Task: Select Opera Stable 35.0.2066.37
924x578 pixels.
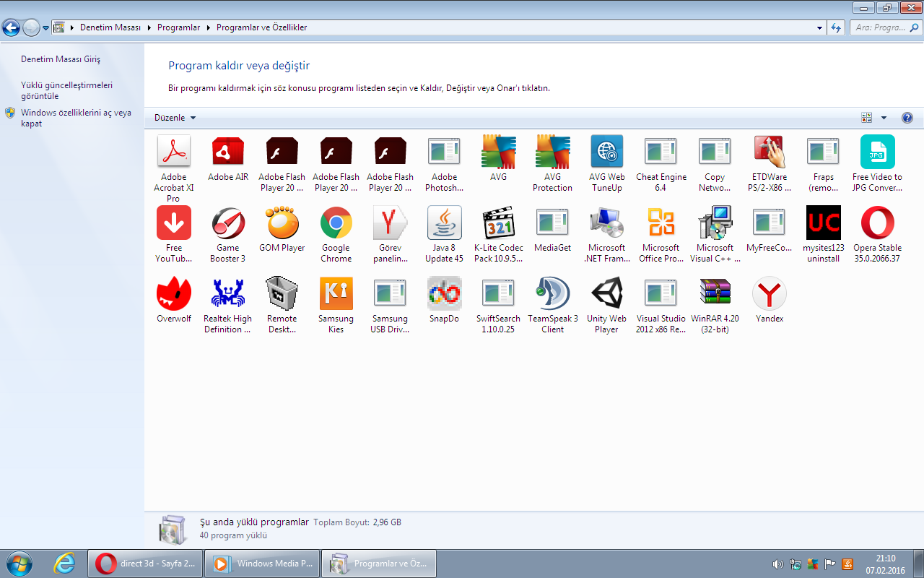Action: point(878,234)
